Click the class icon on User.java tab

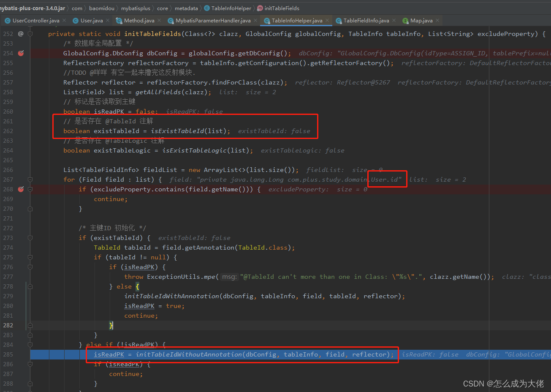click(76, 21)
